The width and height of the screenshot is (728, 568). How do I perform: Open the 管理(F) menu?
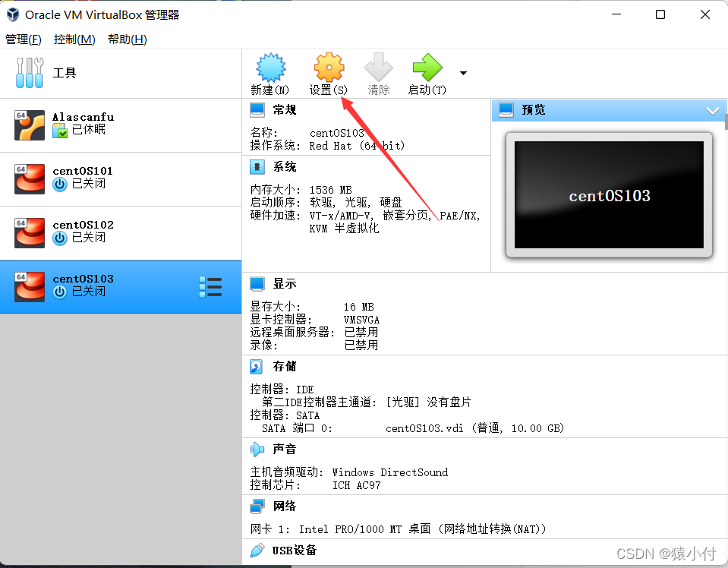coord(24,39)
